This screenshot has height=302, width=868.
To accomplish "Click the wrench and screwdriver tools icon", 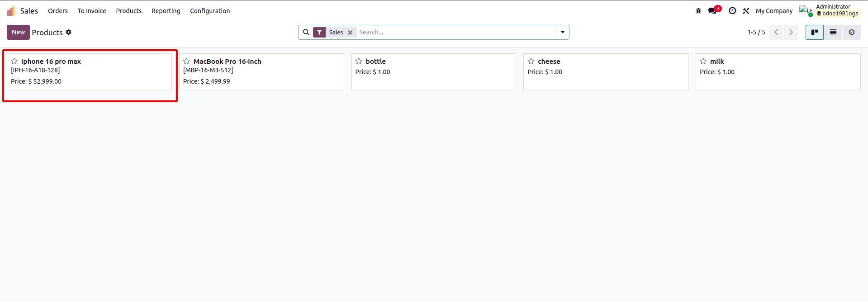I will point(746,11).
